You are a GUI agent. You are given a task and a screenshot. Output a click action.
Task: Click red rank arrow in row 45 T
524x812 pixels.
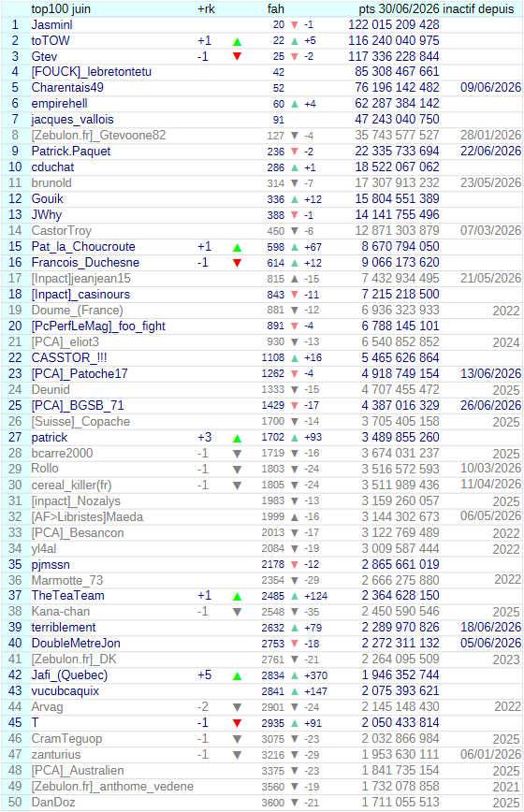point(237,723)
